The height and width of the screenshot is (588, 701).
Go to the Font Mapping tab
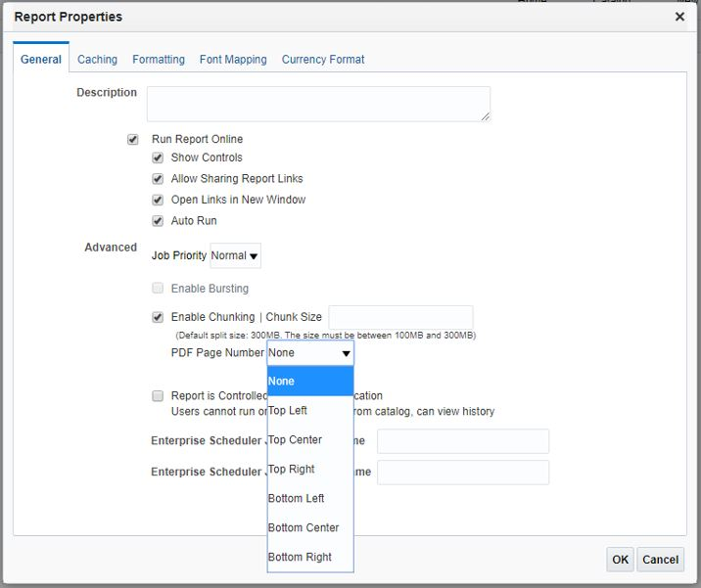pyautogui.click(x=233, y=60)
